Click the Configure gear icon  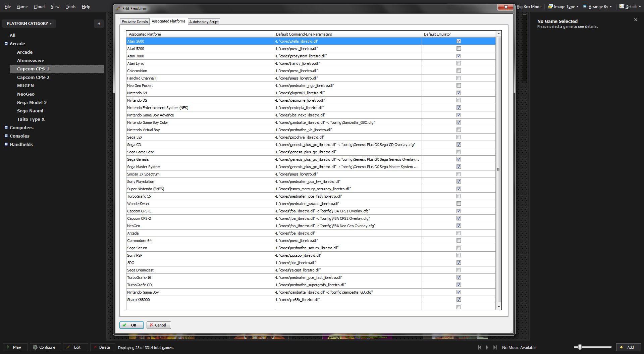35,347
